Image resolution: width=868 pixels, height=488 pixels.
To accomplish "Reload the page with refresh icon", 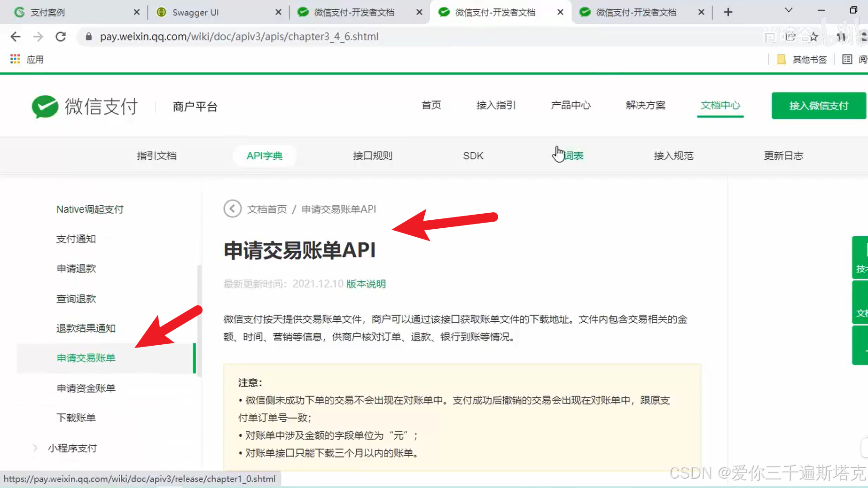I will click(x=61, y=37).
